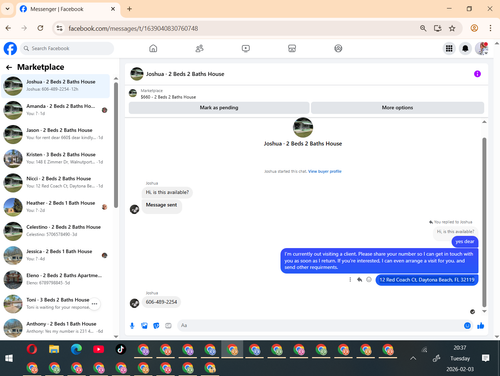Bookmark this page with the star
This screenshot has width=500, height=376.
tap(452, 28)
